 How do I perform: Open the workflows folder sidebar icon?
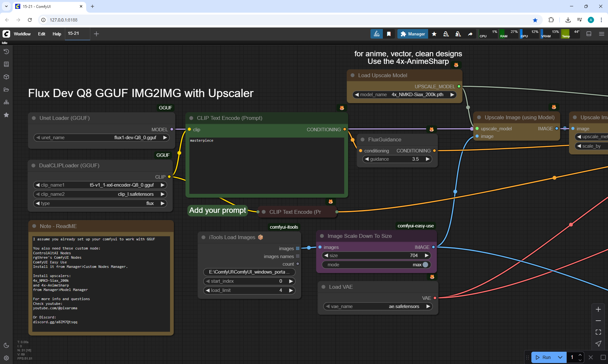click(x=6, y=89)
